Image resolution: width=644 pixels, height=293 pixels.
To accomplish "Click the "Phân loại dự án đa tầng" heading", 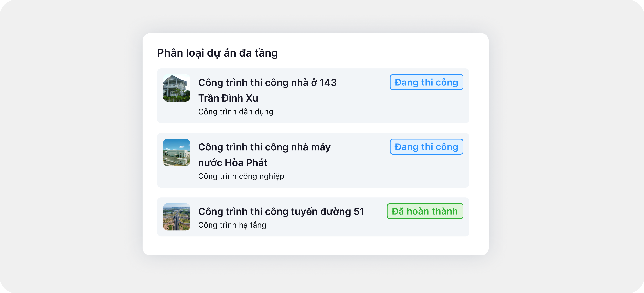I will [x=217, y=53].
